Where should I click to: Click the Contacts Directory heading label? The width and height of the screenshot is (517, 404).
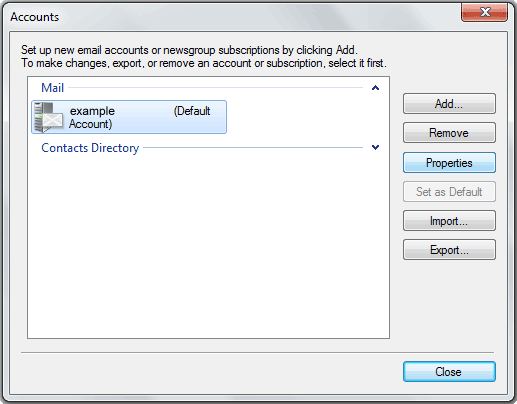[90, 148]
